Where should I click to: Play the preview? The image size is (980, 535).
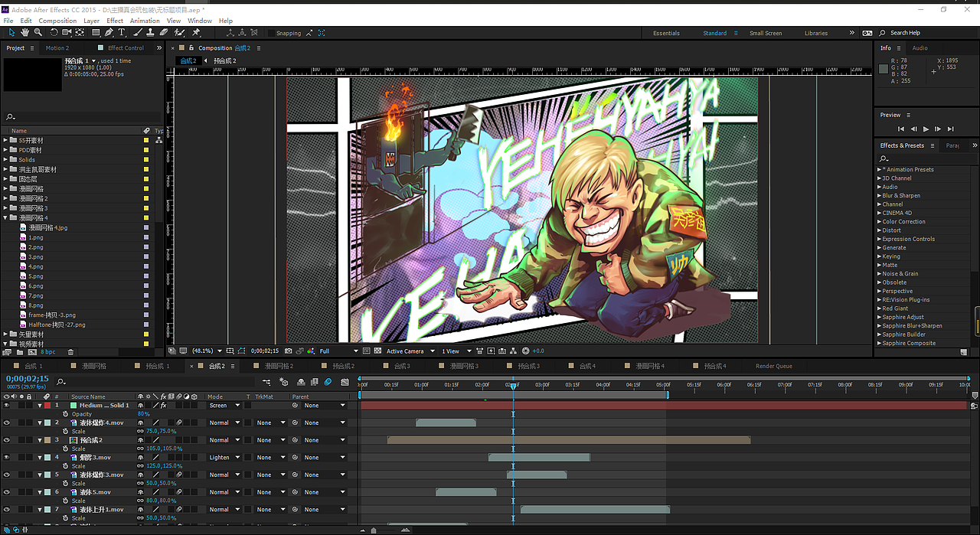coord(926,129)
